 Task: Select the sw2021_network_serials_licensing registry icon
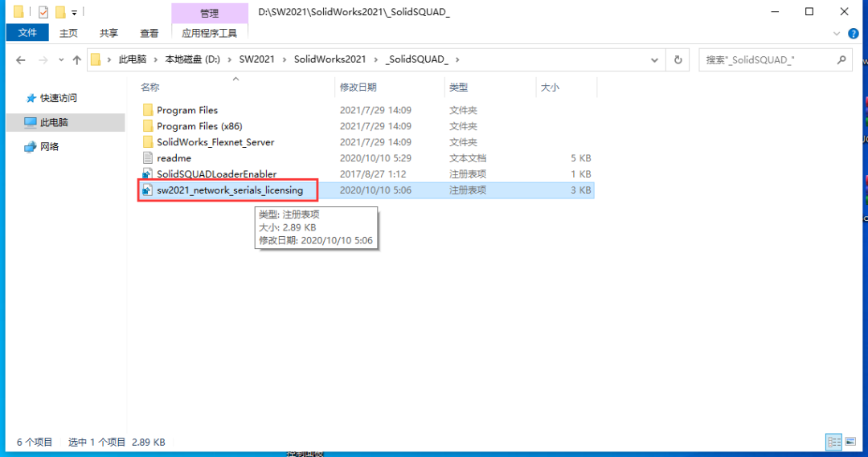pos(147,190)
